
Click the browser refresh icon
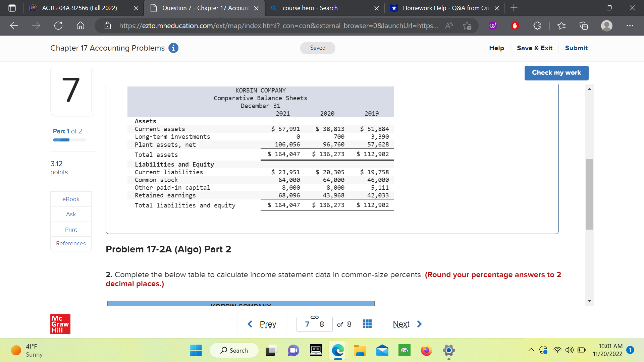coord(58,26)
